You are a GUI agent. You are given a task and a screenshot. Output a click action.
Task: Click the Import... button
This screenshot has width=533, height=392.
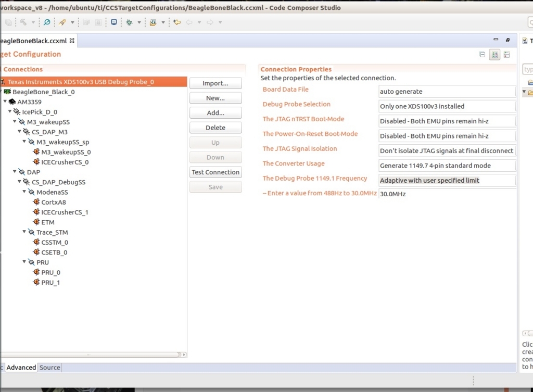tap(215, 83)
